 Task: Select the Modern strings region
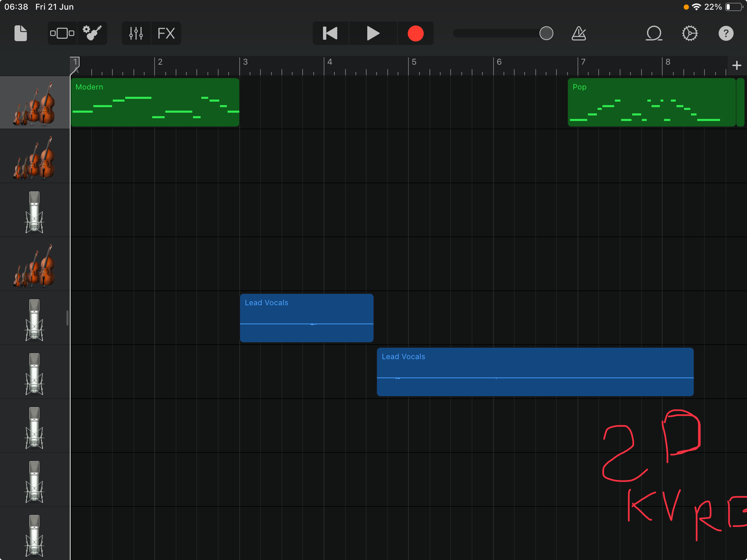[155, 102]
